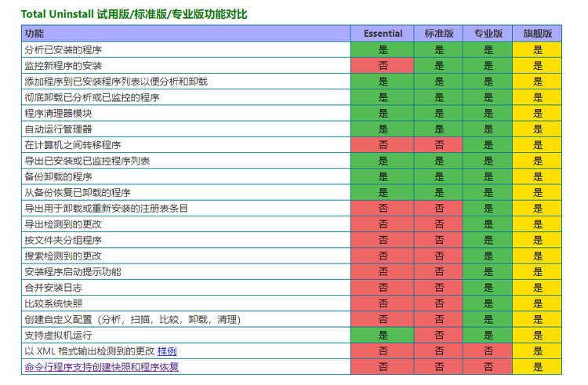Select the row label 备份卸载的程序

(x=58, y=176)
